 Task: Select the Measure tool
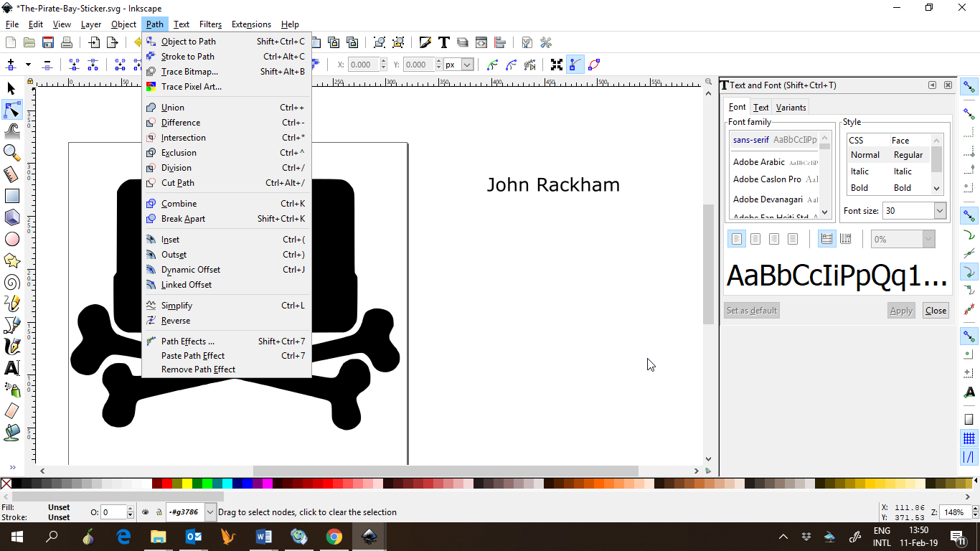tap(11, 174)
